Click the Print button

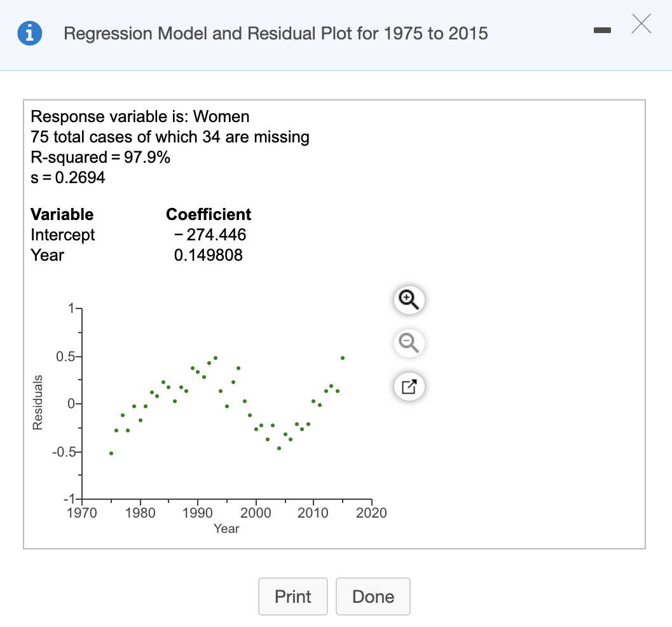pos(292,596)
